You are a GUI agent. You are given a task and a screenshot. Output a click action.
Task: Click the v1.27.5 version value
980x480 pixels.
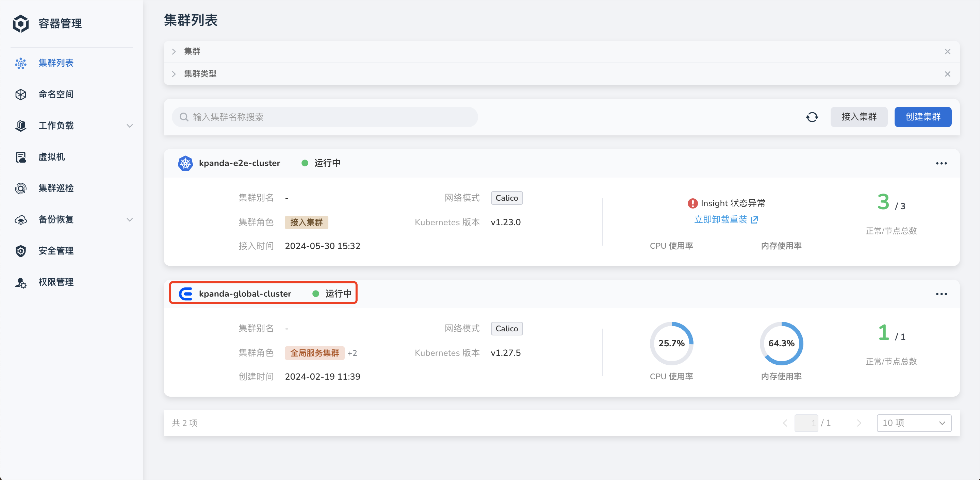(x=506, y=353)
